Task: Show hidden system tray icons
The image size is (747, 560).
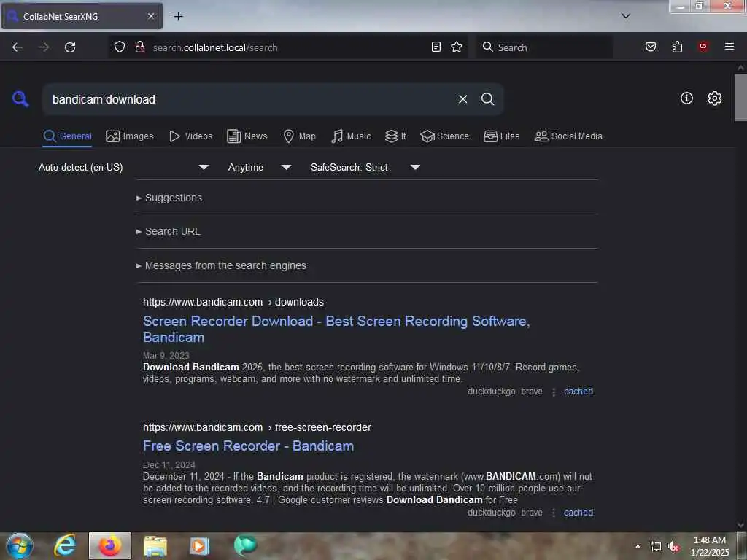Action: click(x=638, y=546)
